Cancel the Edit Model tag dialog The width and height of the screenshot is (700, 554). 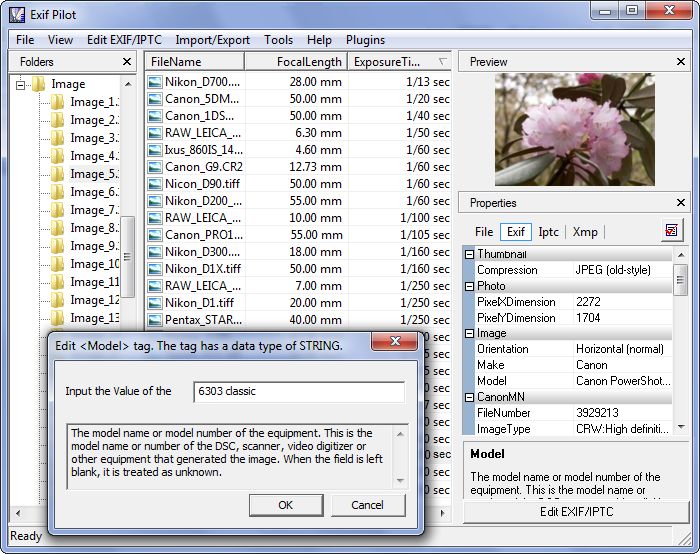(x=368, y=505)
